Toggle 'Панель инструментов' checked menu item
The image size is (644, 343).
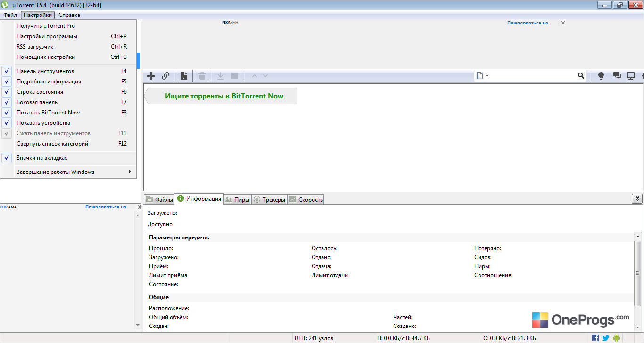coord(68,71)
